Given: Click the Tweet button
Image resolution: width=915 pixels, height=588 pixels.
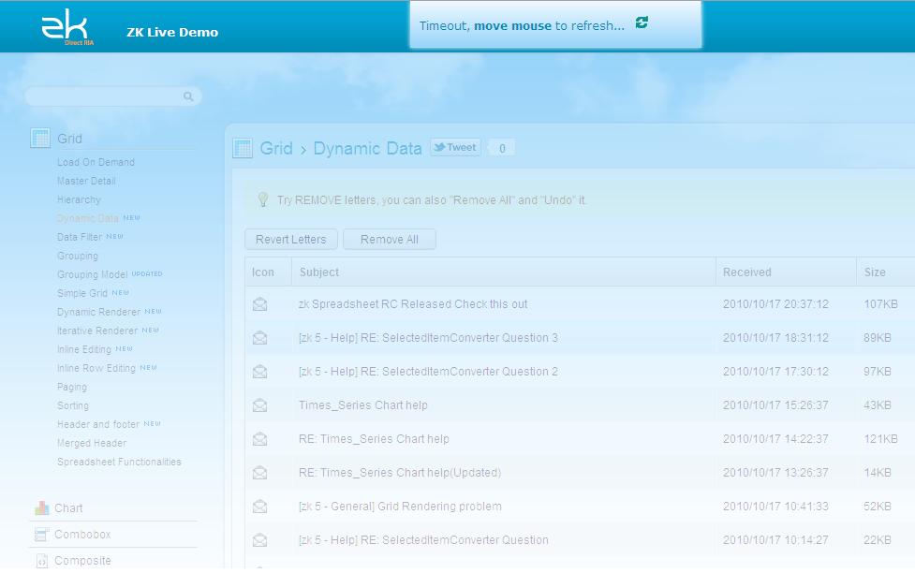Looking at the screenshot, I should 455,147.
